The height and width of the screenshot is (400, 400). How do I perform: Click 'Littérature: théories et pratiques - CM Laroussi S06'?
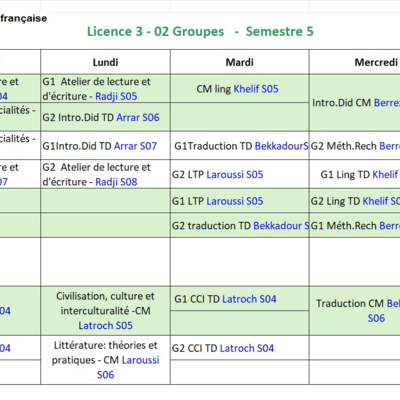(x=105, y=360)
